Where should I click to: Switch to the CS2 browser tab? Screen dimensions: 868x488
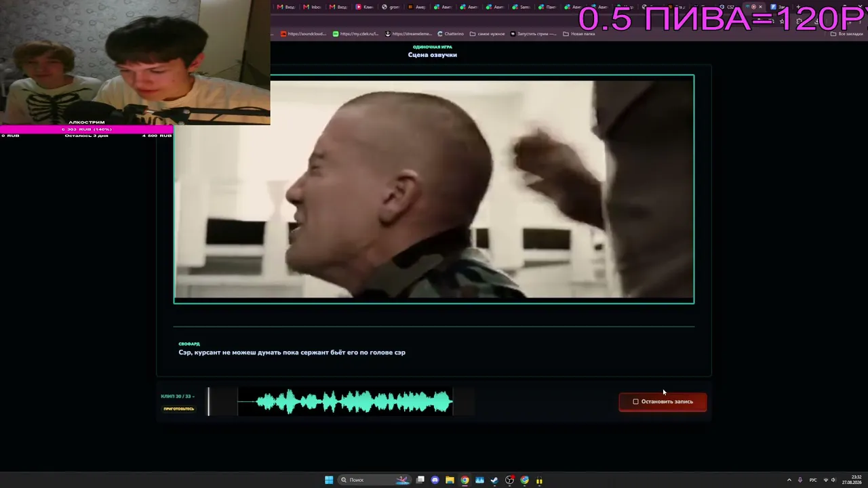pos(727,7)
